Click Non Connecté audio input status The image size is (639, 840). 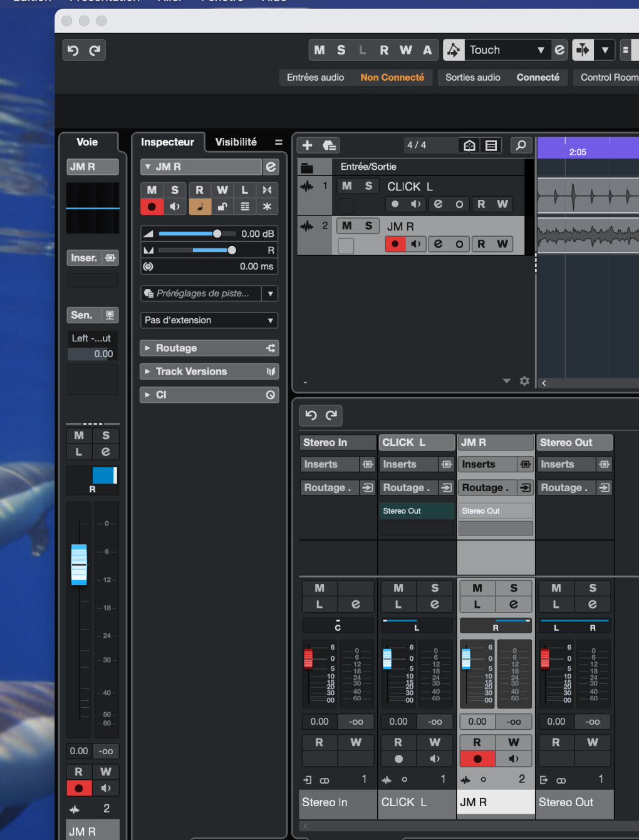coord(392,78)
